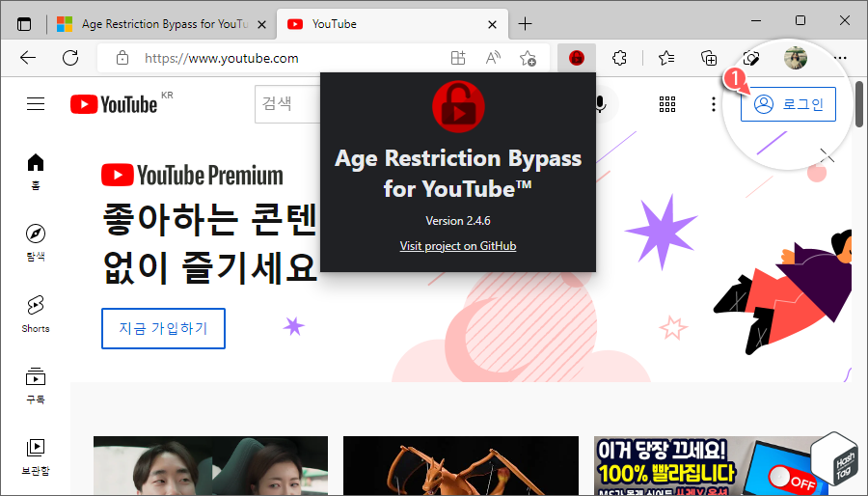Click the Age Restriction Bypass for YouTube title

(x=458, y=174)
